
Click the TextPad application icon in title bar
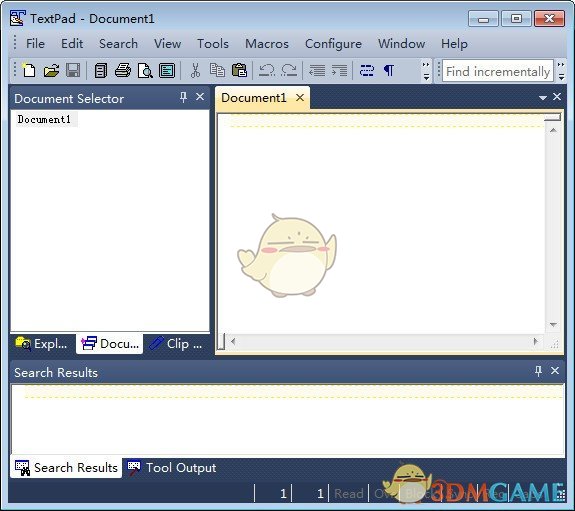[x=18, y=18]
